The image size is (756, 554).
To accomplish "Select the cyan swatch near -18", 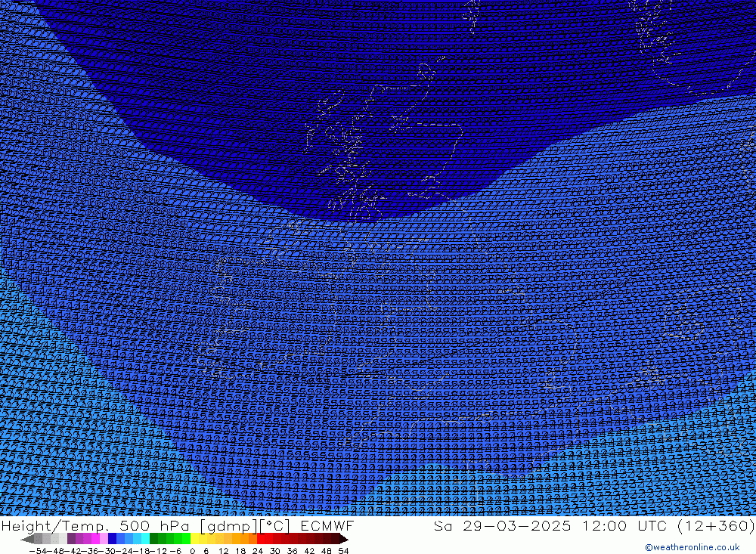I will click(145, 539).
